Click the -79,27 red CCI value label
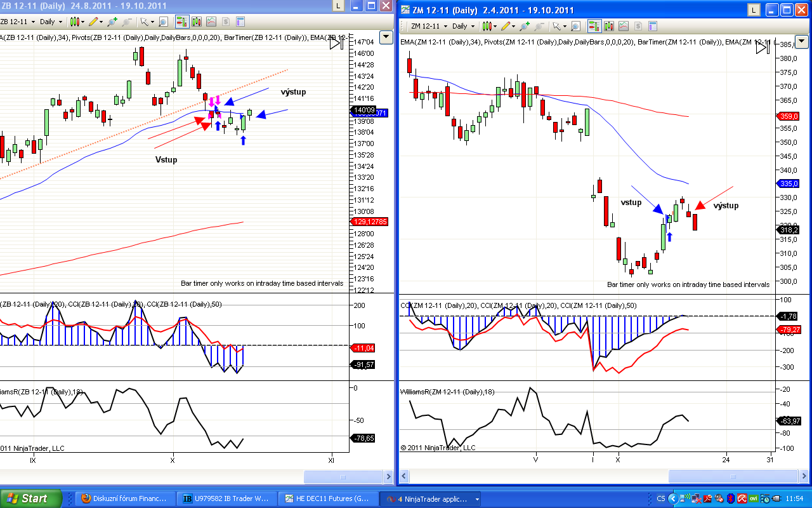The height and width of the screenshot is (508, 812). [x=790, y=330]
